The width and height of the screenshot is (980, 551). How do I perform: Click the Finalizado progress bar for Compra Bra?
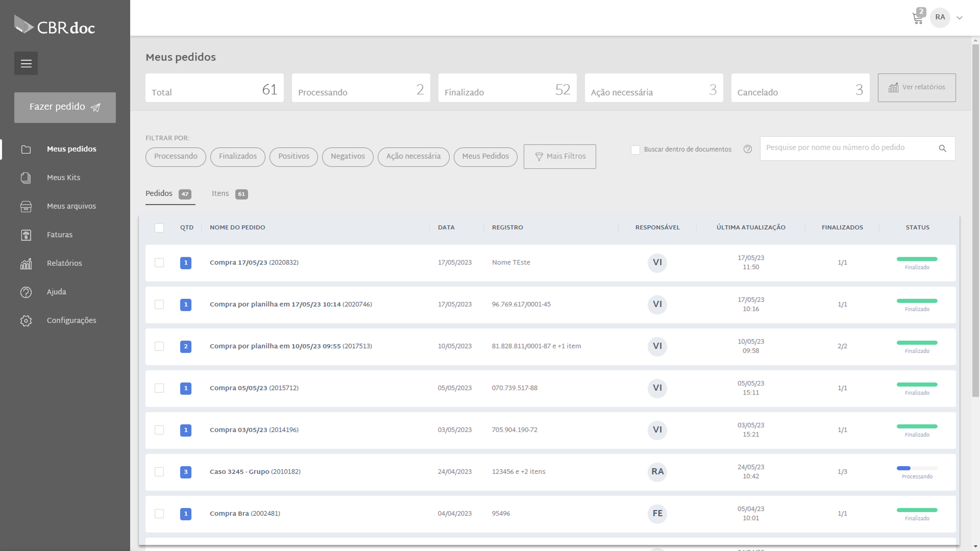click(x=917, y=510)
